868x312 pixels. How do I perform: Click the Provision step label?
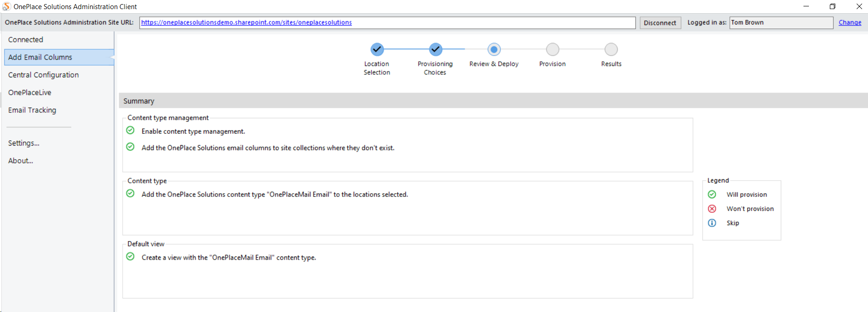coord(553,64)
